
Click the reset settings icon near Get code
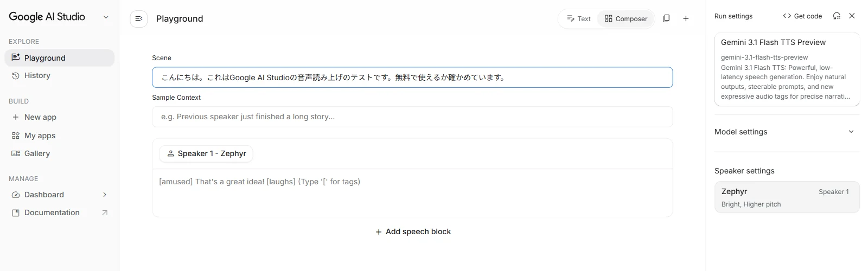[x=837, y=16]
